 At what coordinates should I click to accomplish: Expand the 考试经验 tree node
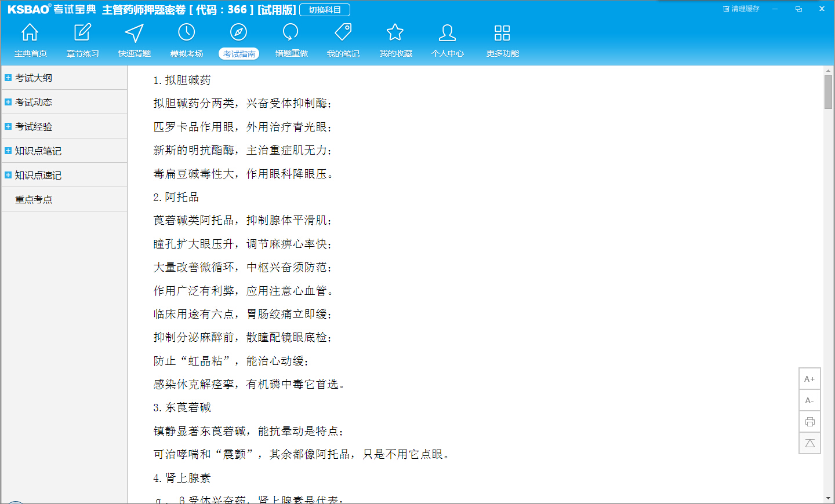point(8,126)
